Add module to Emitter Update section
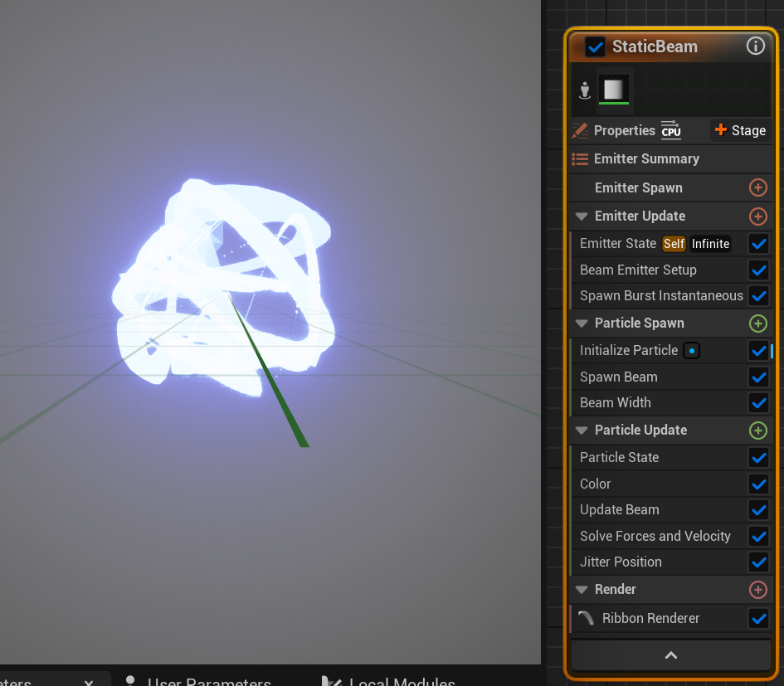784x686 pixels. pyautogui.click(x=757, y=217)
